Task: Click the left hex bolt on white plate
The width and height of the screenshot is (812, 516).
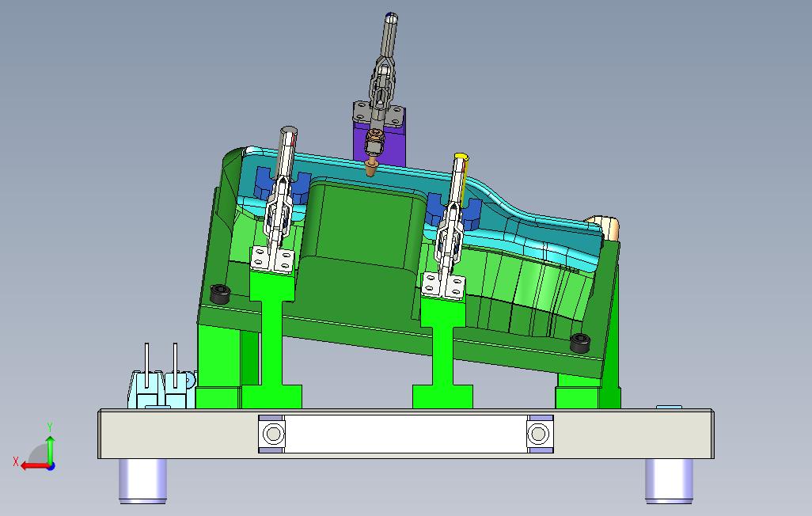Action: pyautogui.click(x=273, y=434)
